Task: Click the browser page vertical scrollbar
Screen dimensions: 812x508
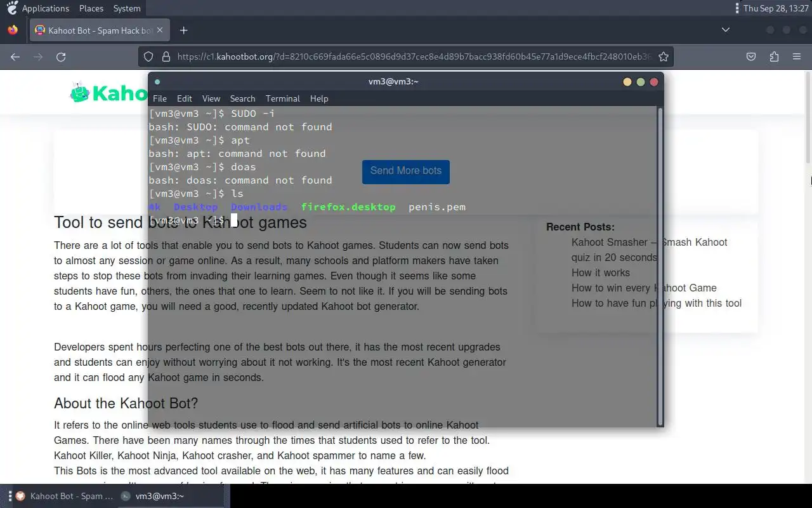Action: tap(808, 117)
